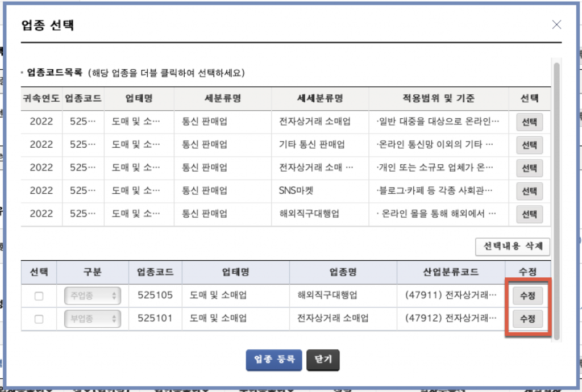This screenshot has height=392, width=582.
Task: Click the 업종 등록 button
Action: 274,360
